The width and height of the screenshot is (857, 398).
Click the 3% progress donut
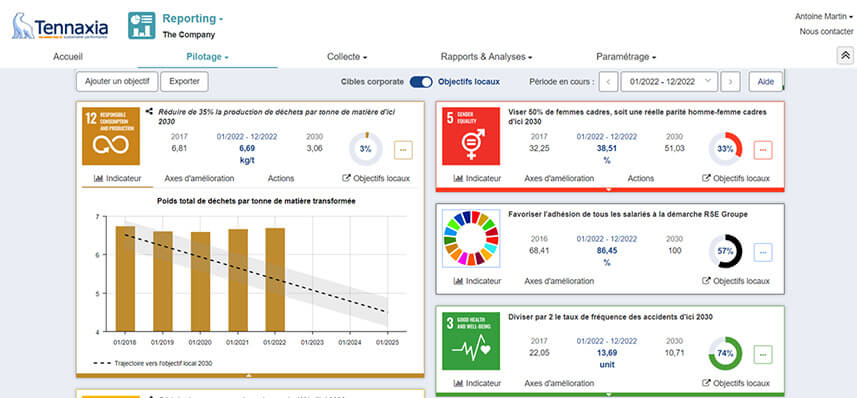click(366, 149)
